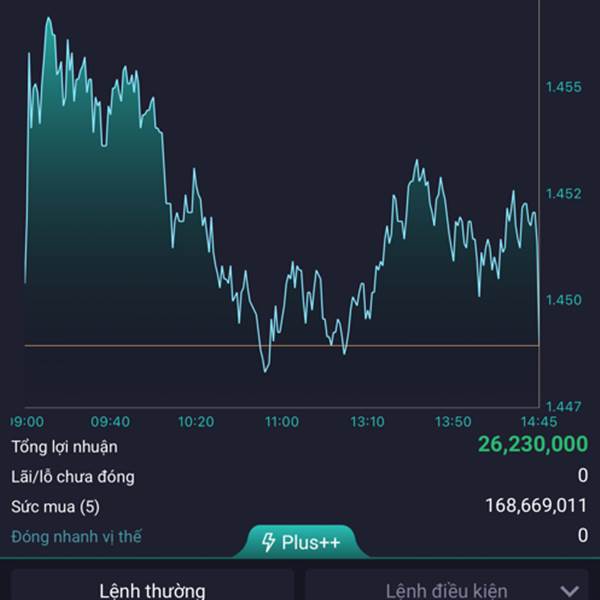Tap the 13:10 time axis label

[x=367, y=422]
